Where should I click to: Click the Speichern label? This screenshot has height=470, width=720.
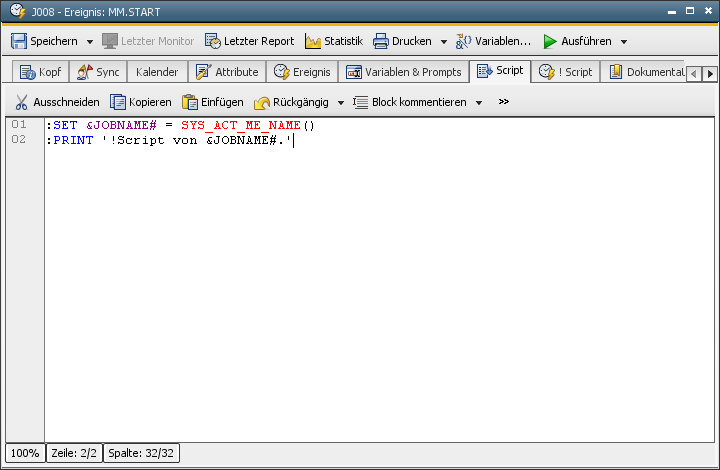(x=54, y=41)
